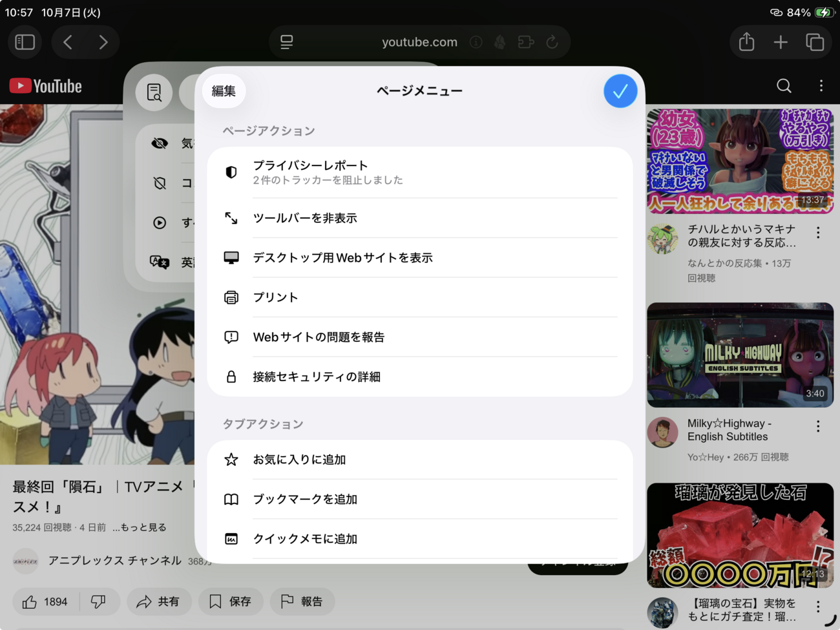Select ツールバーを非表示
Image resolution: width=840 pixels, height=630 pixels.
[x=420, y=218]
